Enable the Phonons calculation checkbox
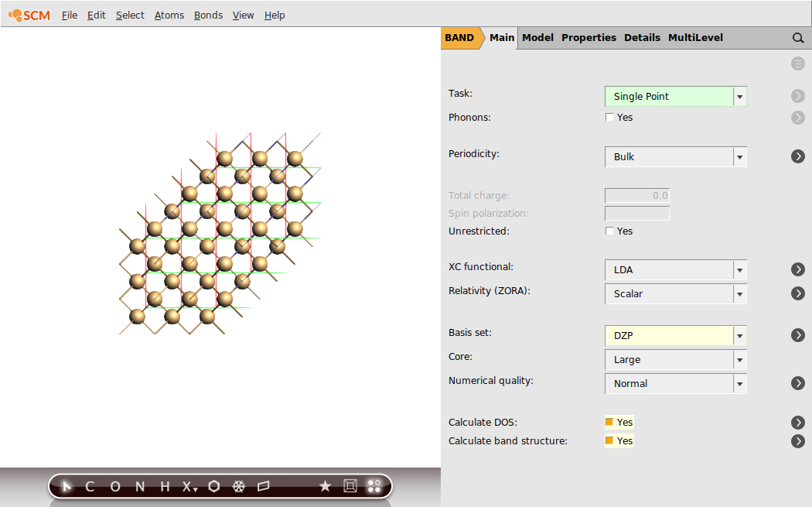812x507 pixels. pos(609,116)
